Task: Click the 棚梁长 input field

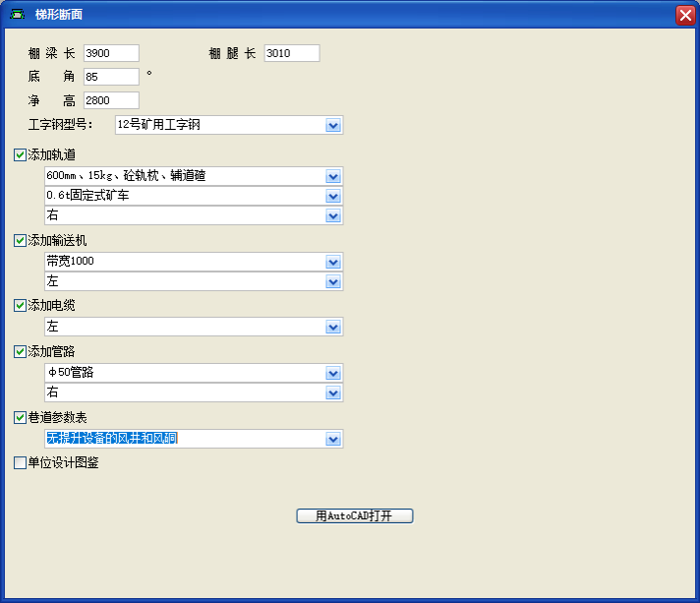Action: point(111,53)
